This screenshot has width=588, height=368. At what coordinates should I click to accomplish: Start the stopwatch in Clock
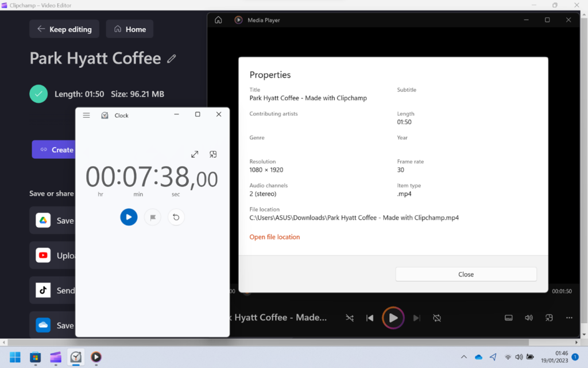(x=129, y=217)
